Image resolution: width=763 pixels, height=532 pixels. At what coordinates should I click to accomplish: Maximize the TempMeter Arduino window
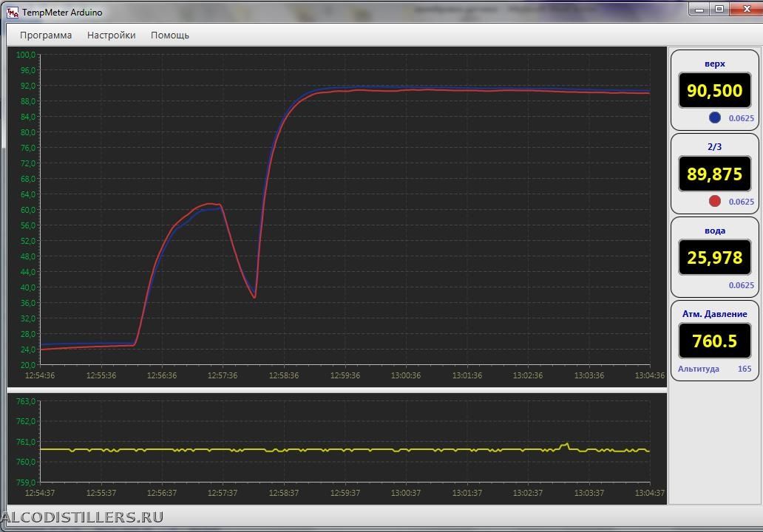click(719, 9)
